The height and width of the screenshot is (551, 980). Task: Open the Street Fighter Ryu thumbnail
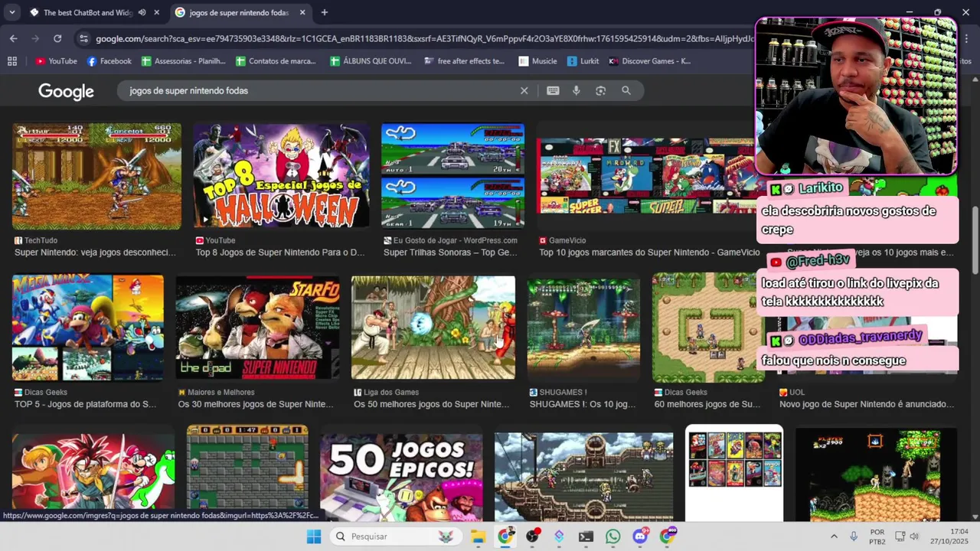pyautogui.click(x=433, y=328)
